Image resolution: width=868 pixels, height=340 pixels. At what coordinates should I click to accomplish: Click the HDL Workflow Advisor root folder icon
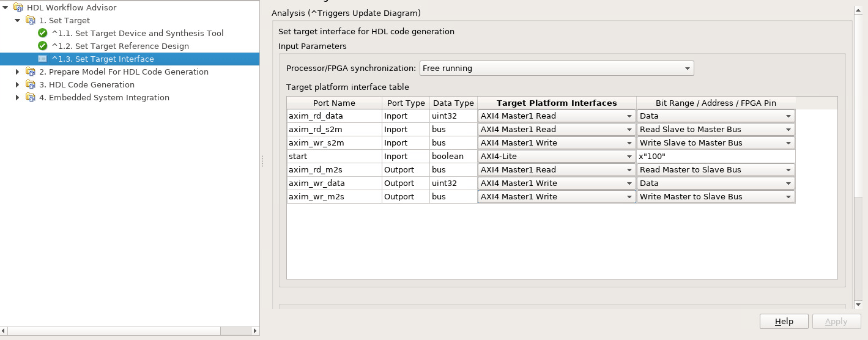(x=18, y=8)
